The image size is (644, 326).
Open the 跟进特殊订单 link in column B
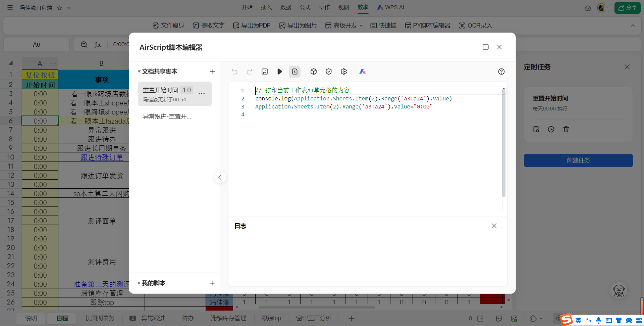(102, 157)
